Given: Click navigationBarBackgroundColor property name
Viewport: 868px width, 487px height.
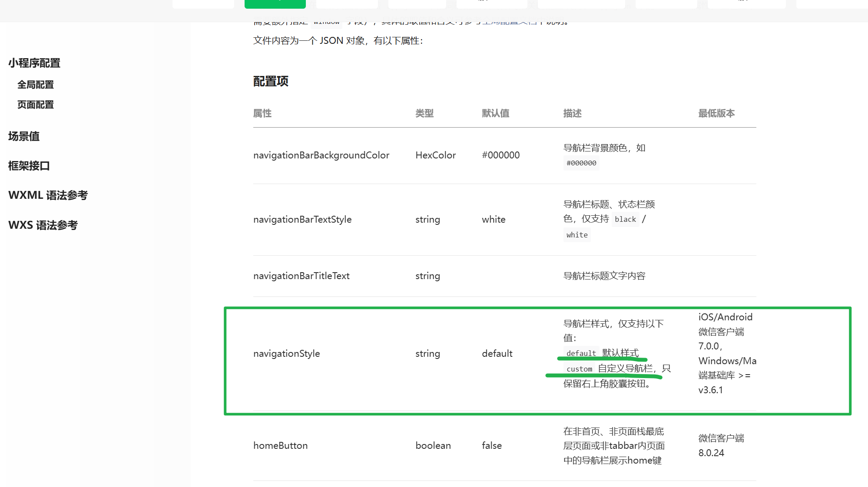Looking at the screenshot, I should tap(321, 155).
